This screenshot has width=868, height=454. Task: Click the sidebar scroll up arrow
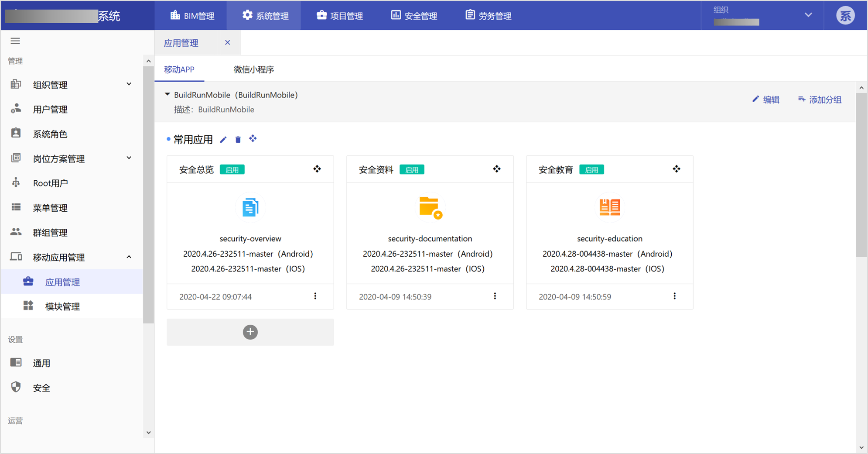(x=149, y=61)
